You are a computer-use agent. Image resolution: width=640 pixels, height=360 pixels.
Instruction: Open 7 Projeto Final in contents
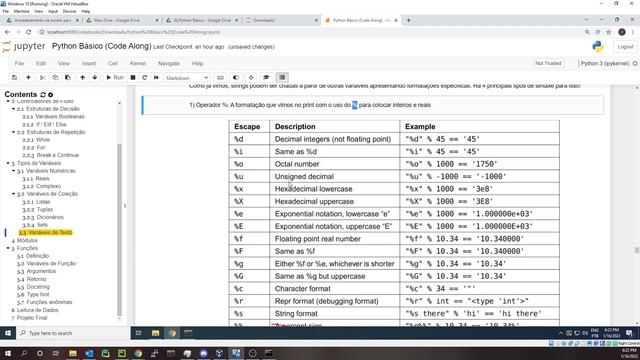(x=29, y=318)
